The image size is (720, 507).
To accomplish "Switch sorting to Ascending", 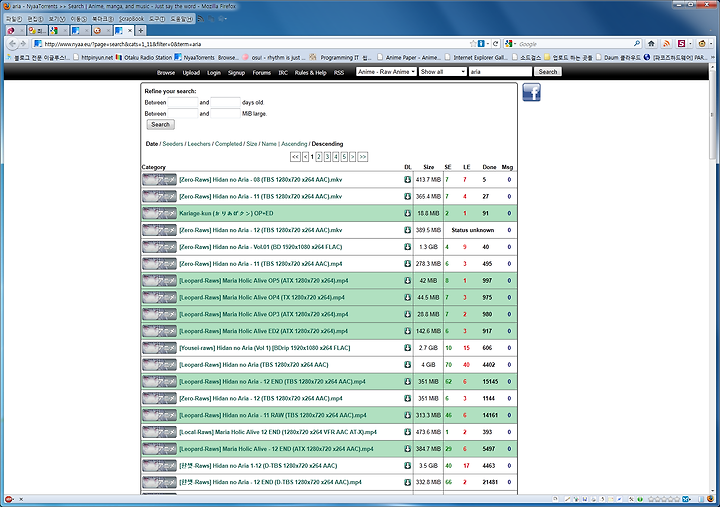I will click(294, 144).
